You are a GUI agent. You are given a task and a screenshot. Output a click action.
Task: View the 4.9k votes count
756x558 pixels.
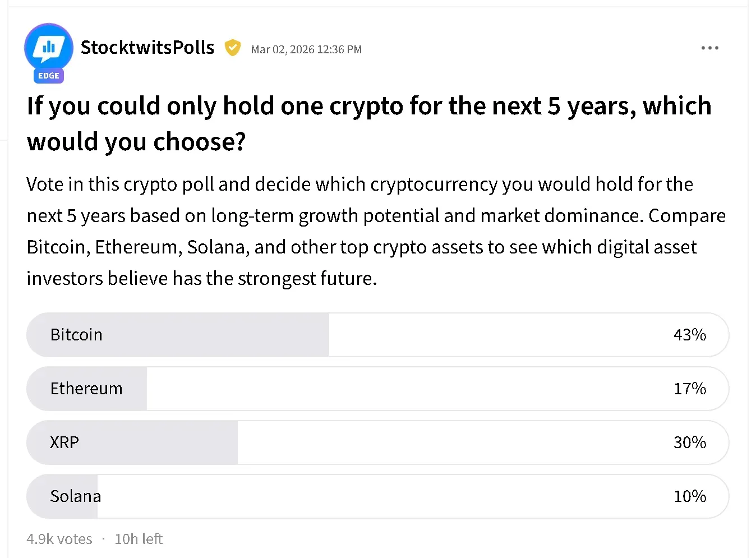[x=59, y=539]
